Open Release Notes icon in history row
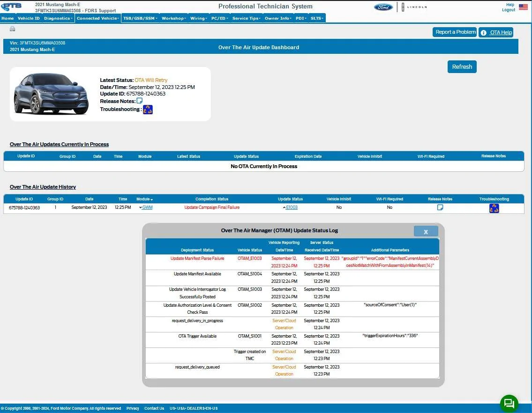 440,207
